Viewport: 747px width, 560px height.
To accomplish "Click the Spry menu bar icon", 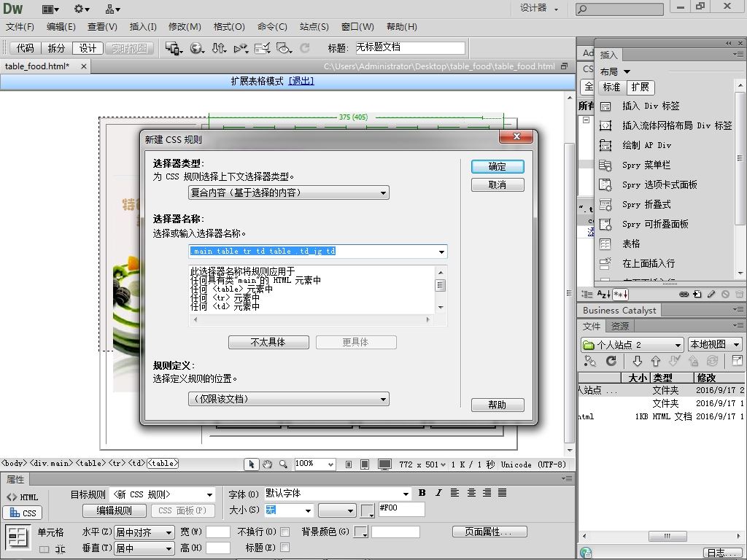I will 605,166.
